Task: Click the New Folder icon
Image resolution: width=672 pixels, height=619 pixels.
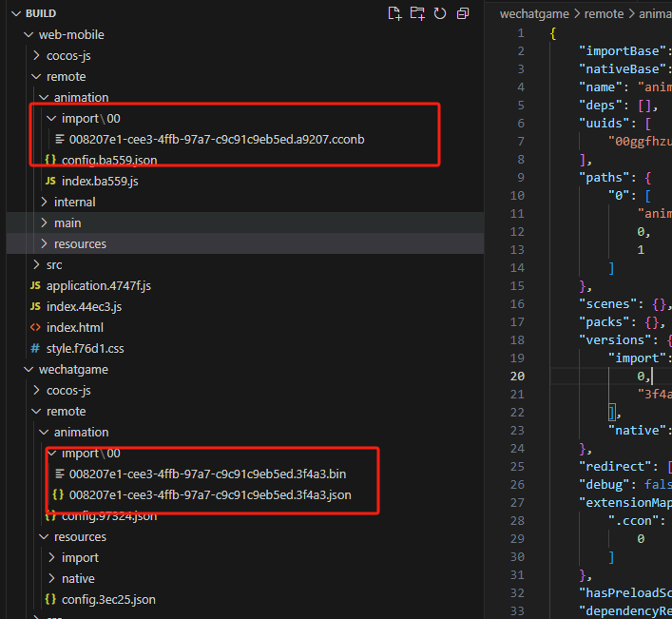Action: (417, 13)
